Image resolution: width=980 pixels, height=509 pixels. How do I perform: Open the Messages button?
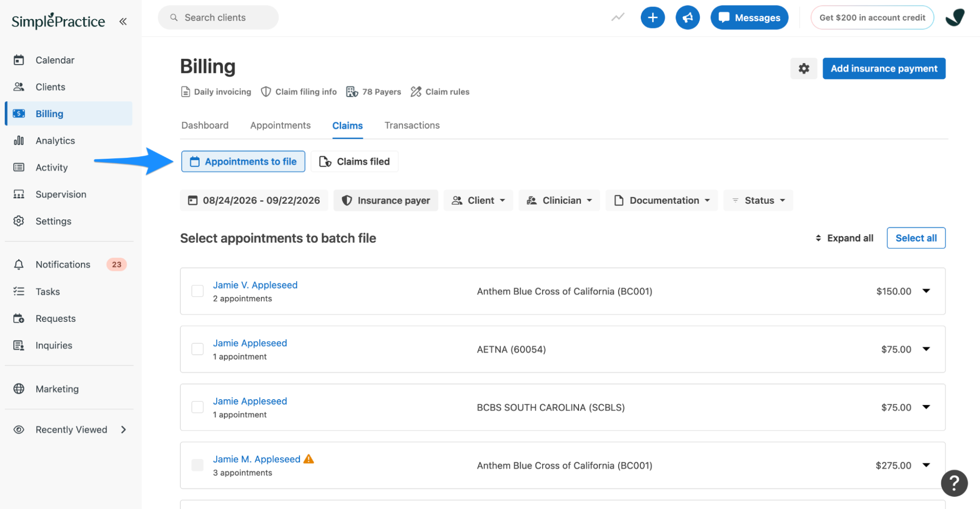pos(749,18)
